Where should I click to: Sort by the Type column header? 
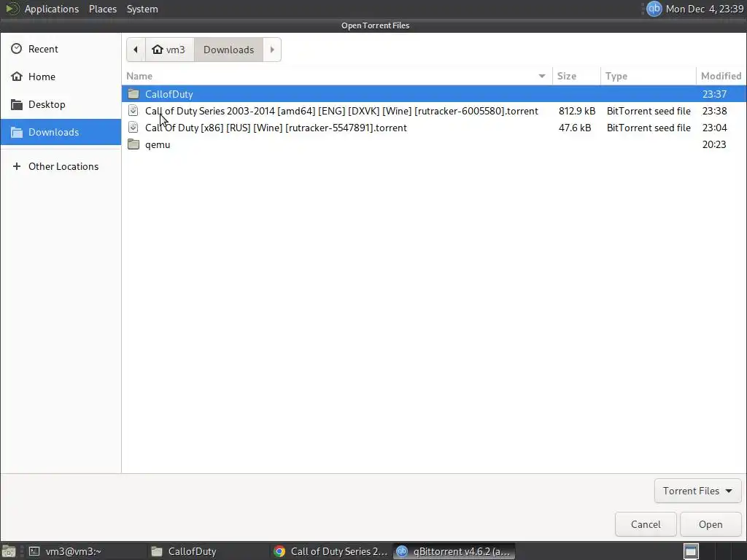(649, 76)
